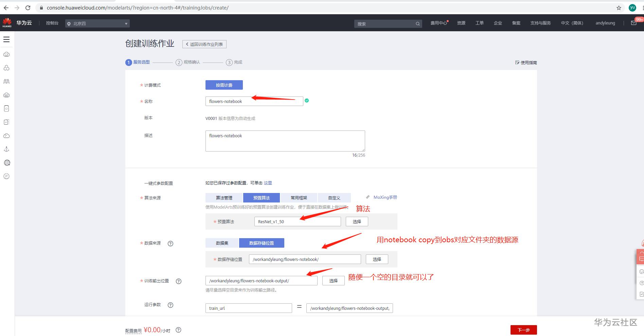Click 选择 next to the 预置算法 field
The width and height of the screenshot is (644, 336).
[x=357, y=222]
